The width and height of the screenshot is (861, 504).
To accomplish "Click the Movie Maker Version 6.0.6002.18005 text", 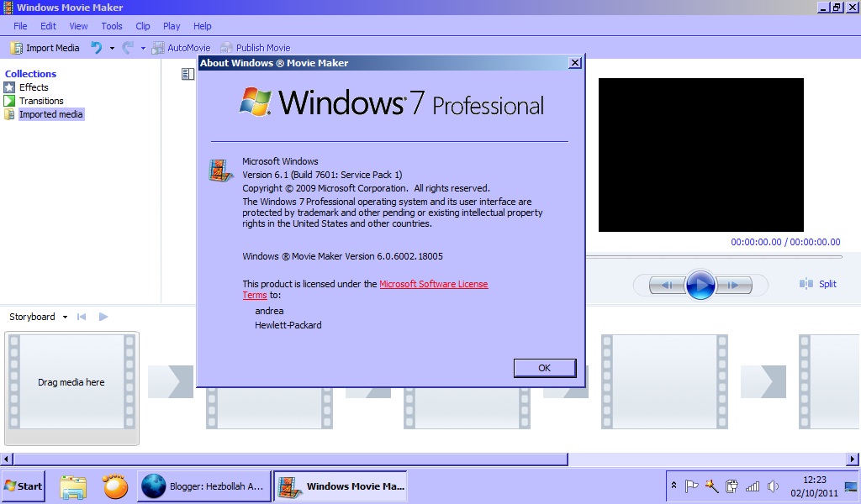I will 343,256.
